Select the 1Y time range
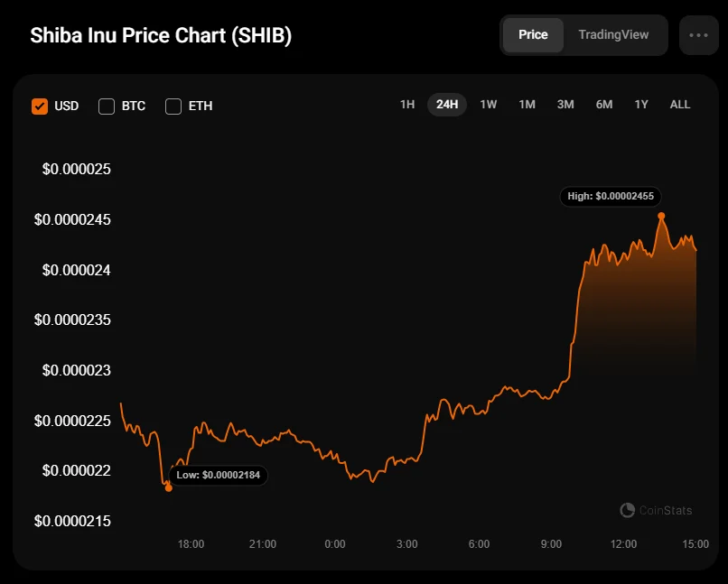 [641, 105]
